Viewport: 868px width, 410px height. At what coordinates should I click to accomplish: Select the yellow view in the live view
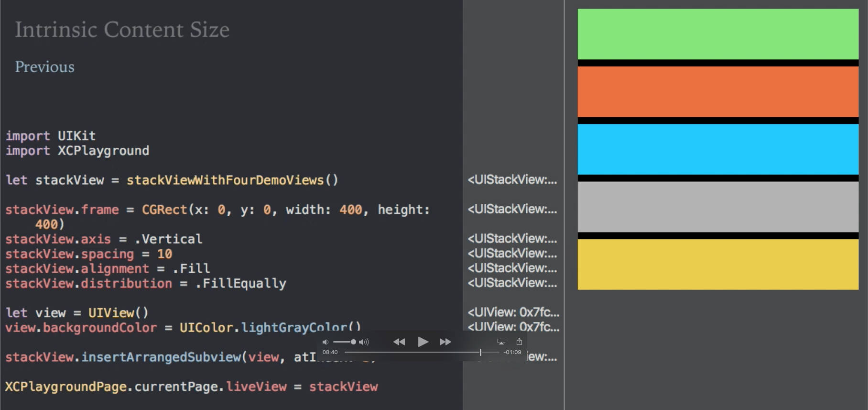718,264
